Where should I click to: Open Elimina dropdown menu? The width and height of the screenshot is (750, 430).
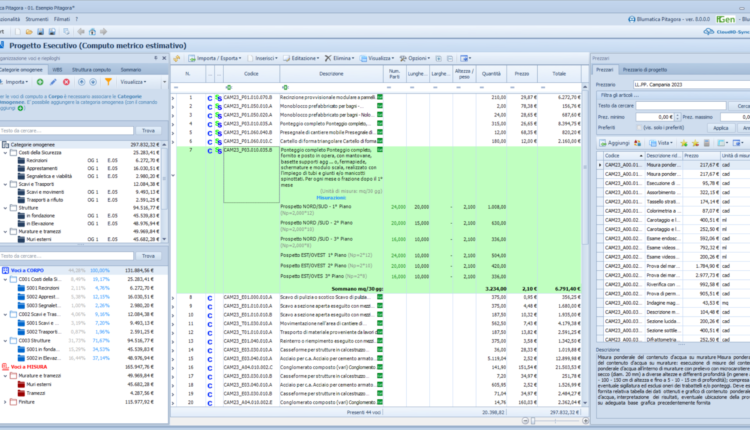pos(340,58)
